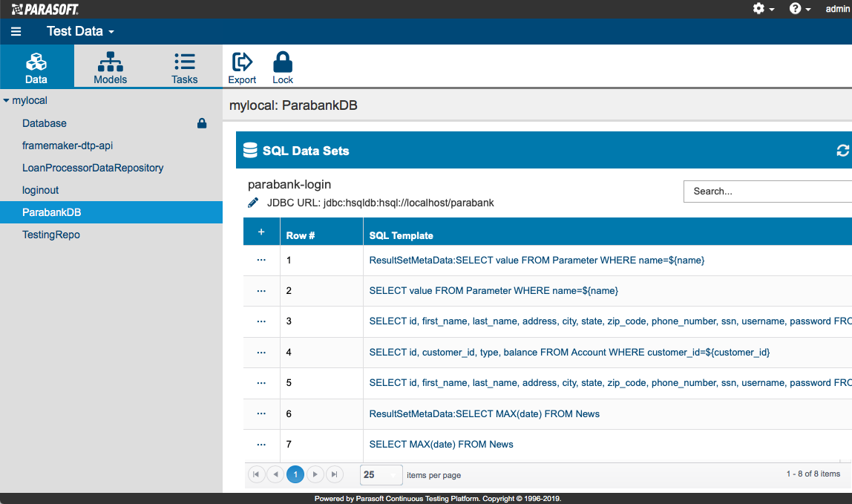Open the actions menu for row 3
The image size is (852, 504).
261,321
